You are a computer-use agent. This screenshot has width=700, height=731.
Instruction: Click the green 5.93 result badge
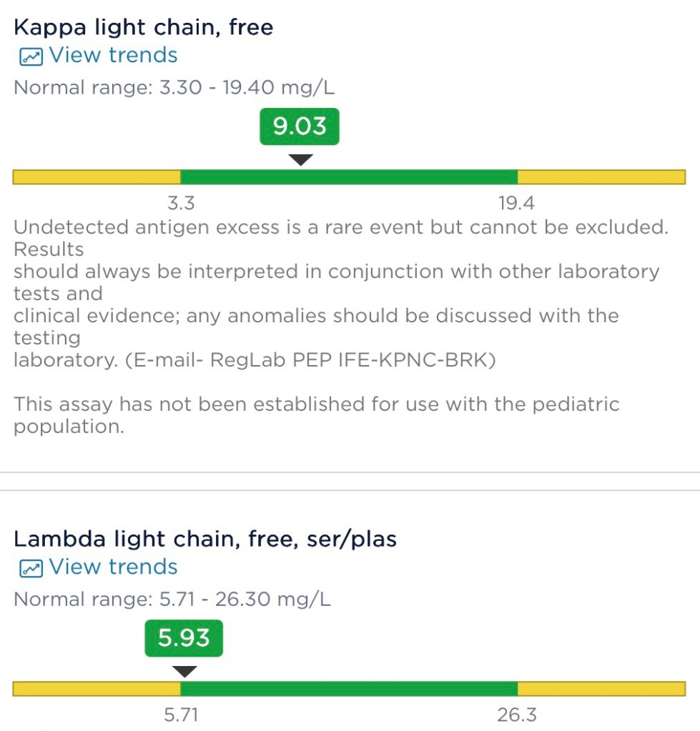click(184, 638)
